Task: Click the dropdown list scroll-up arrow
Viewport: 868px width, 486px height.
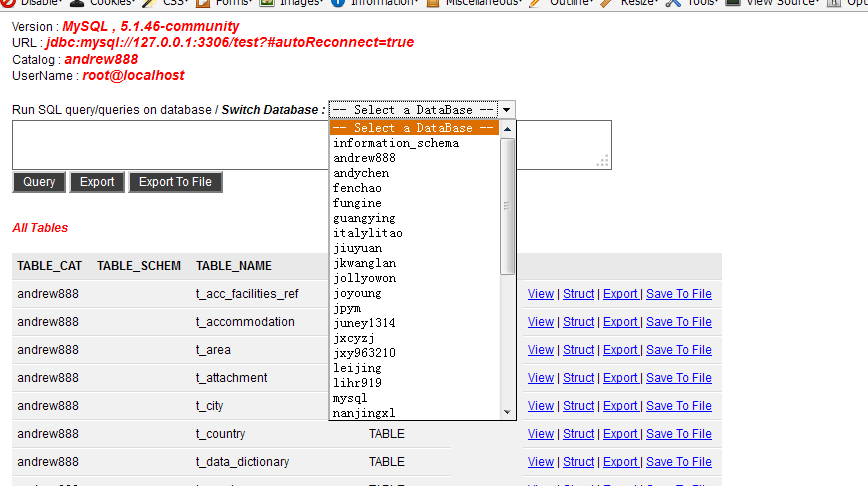Action: [508, 128]
